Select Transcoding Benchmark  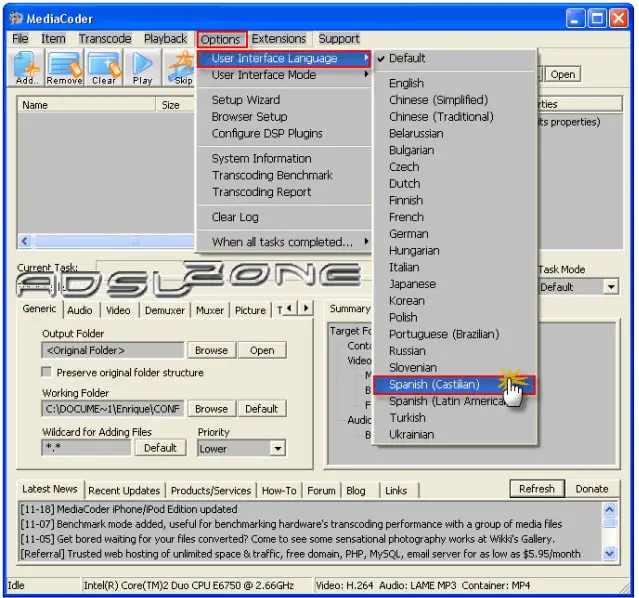pyautogui.click(x=284, y=175)
